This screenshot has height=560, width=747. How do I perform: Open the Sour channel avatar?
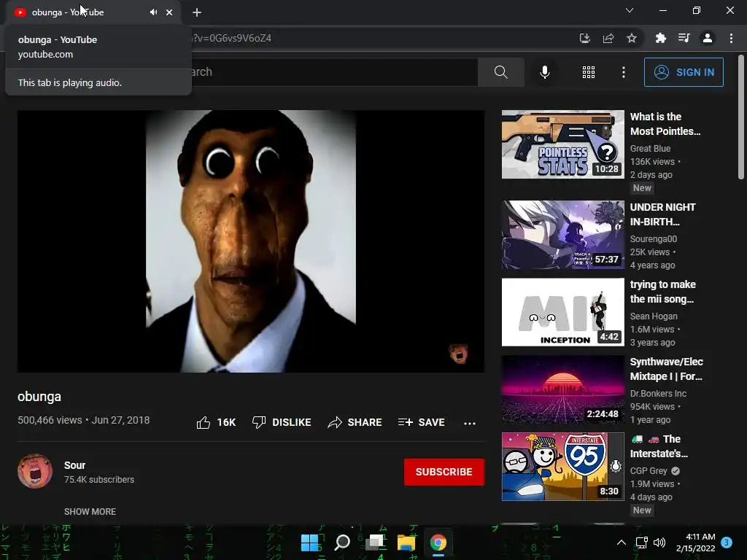point(35,472)
